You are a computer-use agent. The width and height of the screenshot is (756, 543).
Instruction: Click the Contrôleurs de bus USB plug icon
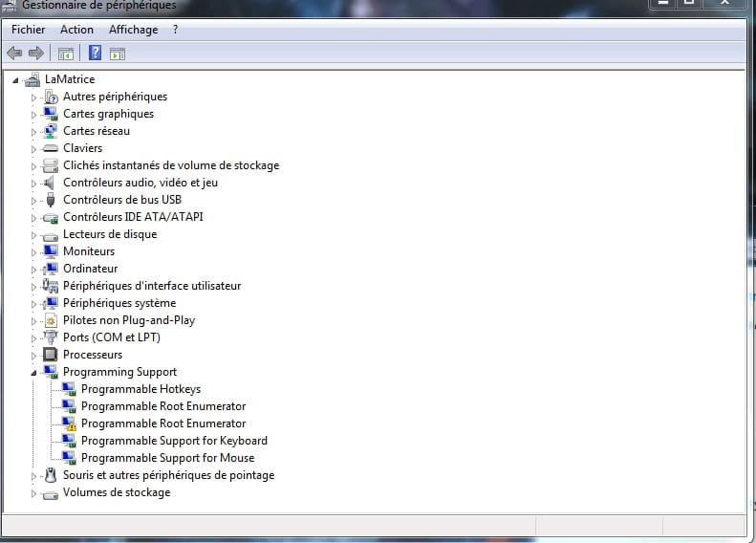pos(51,200)
